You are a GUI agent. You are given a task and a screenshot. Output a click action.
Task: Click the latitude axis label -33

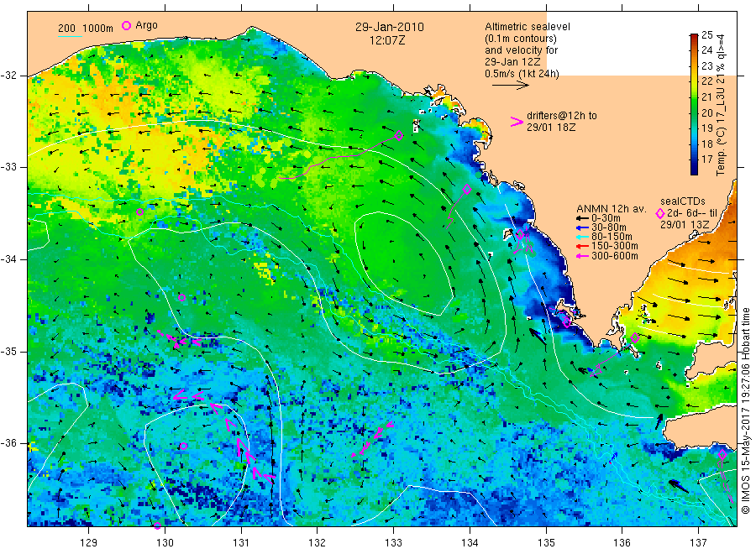point(9,167)
